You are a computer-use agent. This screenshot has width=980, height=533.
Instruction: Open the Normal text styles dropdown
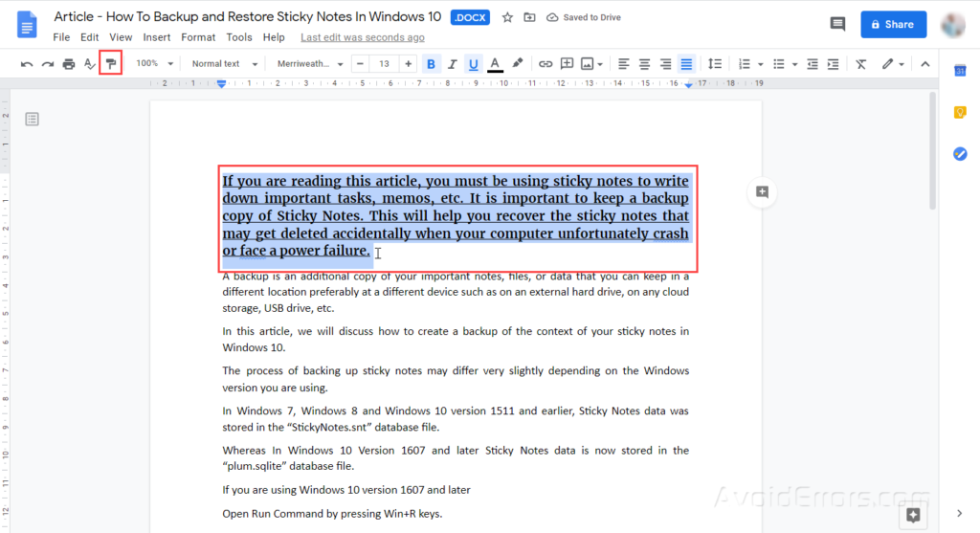[x=224, y=64]
